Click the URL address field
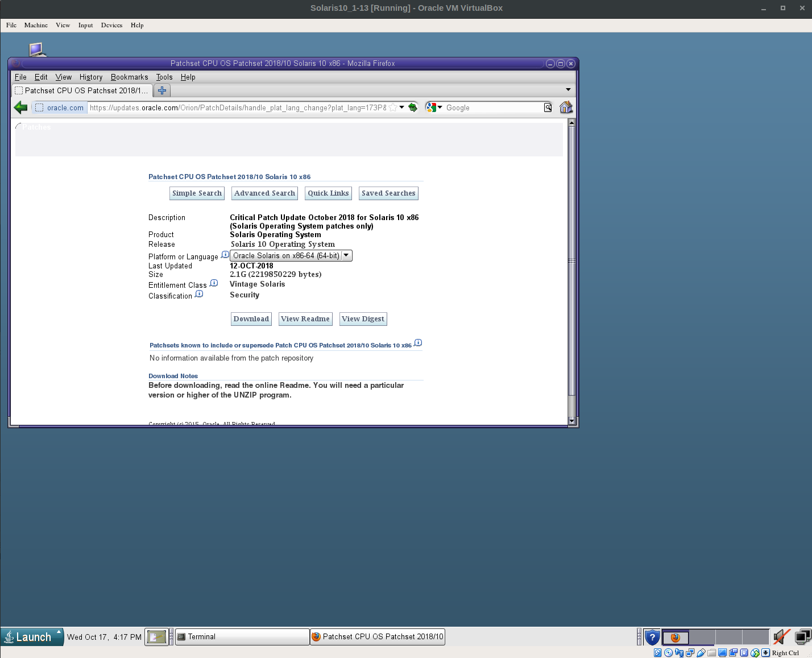This screenshot has height=658, width=812. tap(238, 107)
